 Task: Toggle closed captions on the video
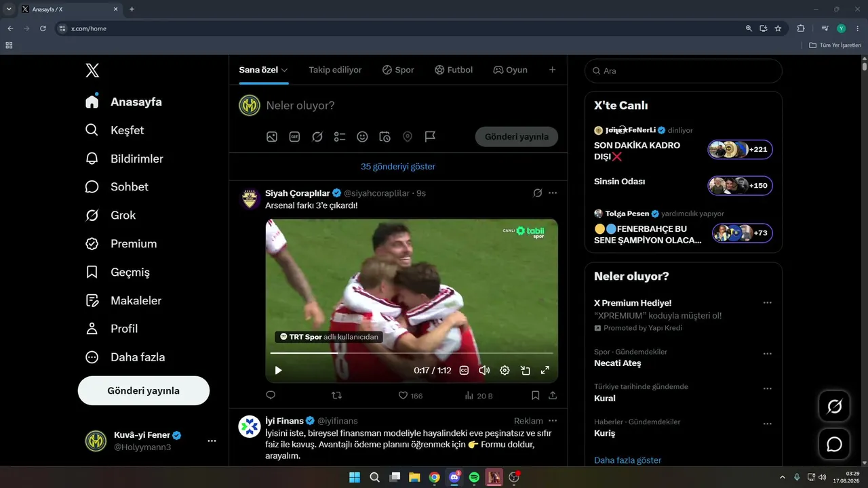coord(465,371)
